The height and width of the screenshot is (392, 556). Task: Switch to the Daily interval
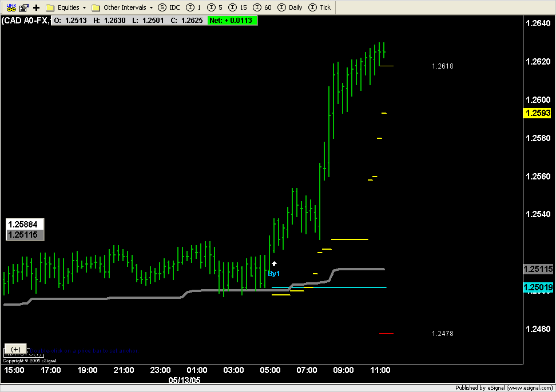[x=289, y=7]
